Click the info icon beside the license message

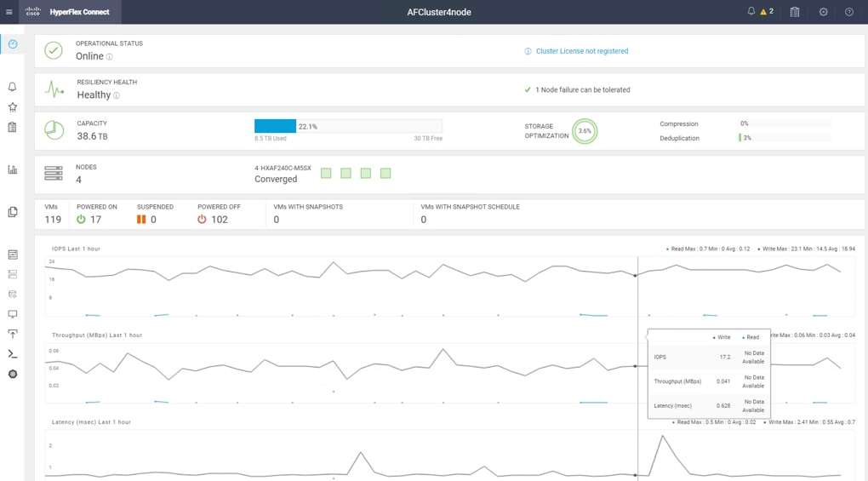pyautogui.click(x=528, y=51)
